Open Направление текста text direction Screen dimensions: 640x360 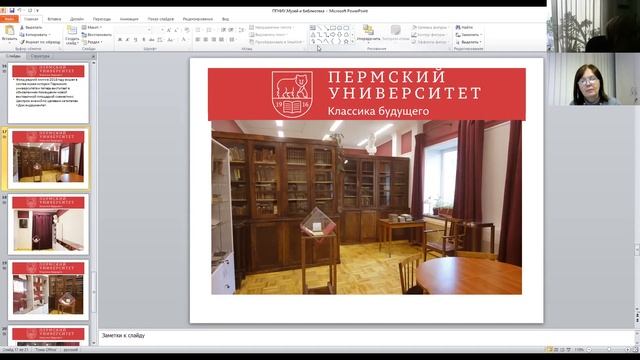pyautogui.click(x=271, y=27)
